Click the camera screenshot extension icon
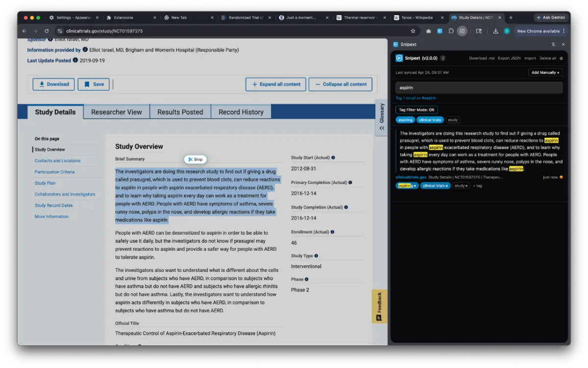588x368 pixels. click(x=429, y=31)
